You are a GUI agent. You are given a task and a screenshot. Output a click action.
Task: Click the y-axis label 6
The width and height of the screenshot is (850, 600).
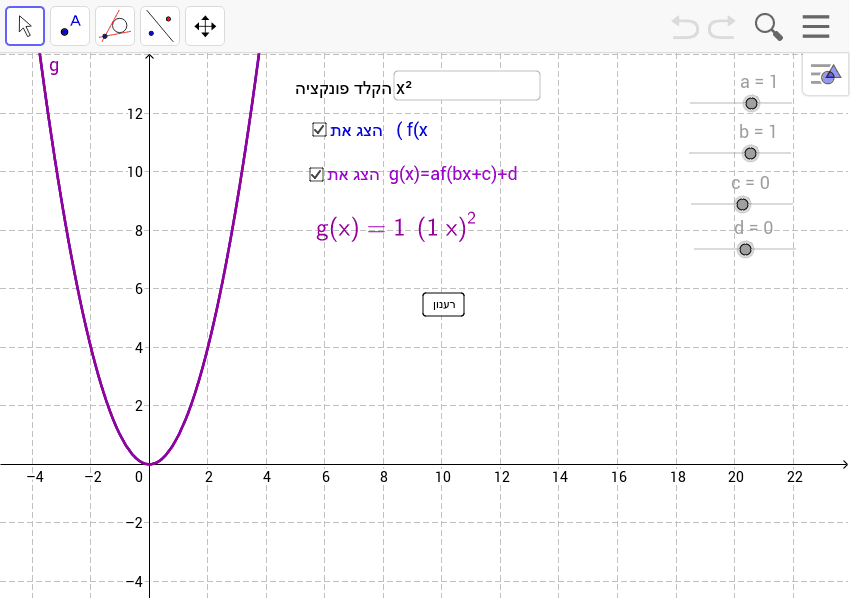[139, 289]
